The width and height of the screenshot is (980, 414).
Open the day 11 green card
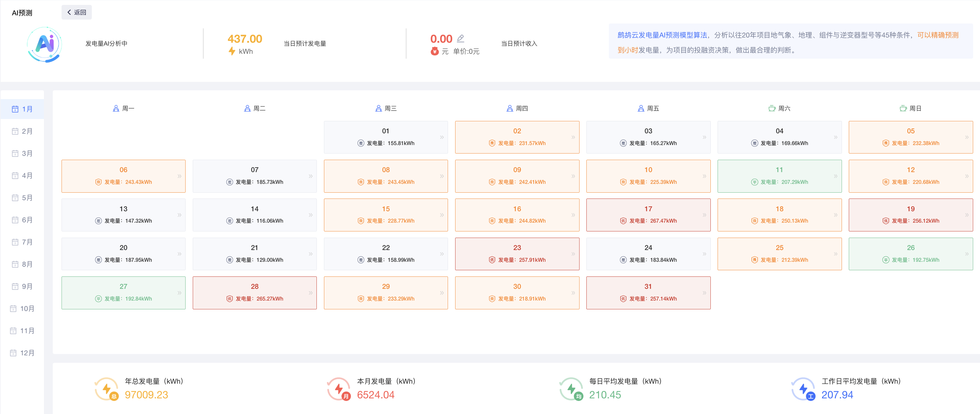click(779, 176)
